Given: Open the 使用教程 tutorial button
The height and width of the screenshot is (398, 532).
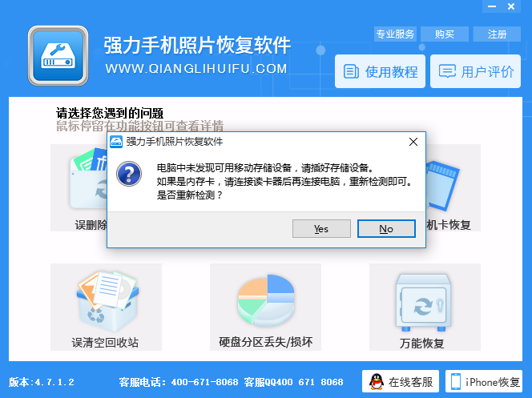Looking at the screenshot, I should click(380, 71).
